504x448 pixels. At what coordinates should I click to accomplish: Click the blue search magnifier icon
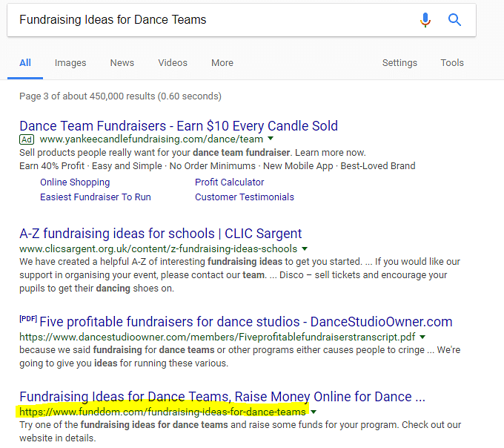(454, 20)
